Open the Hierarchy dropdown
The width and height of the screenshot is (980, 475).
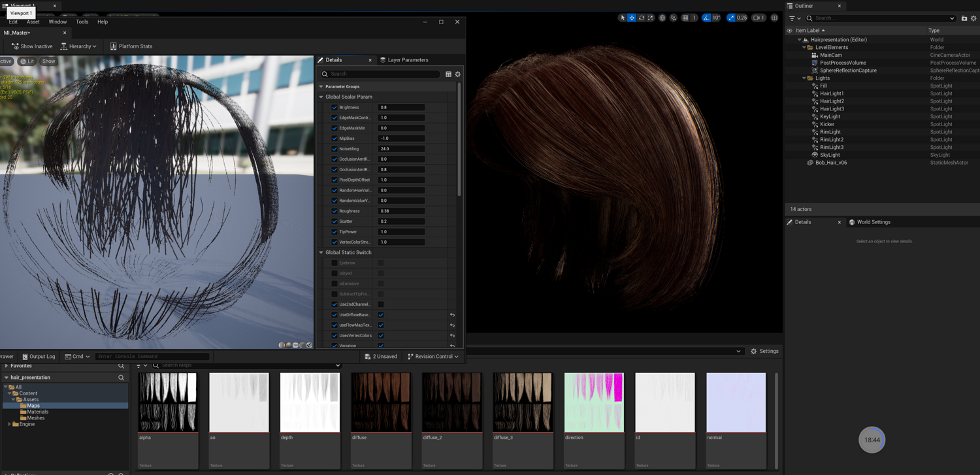[78, 46]
